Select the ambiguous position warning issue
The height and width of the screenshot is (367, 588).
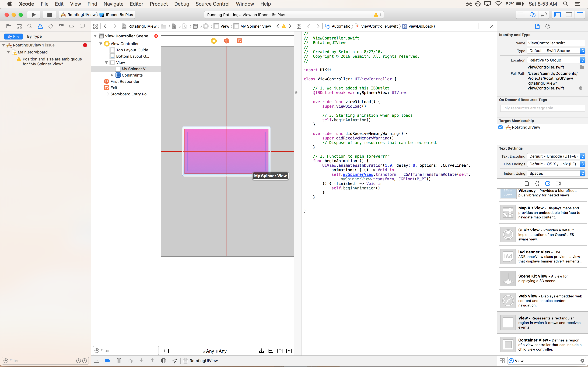(x=52, y=61)
